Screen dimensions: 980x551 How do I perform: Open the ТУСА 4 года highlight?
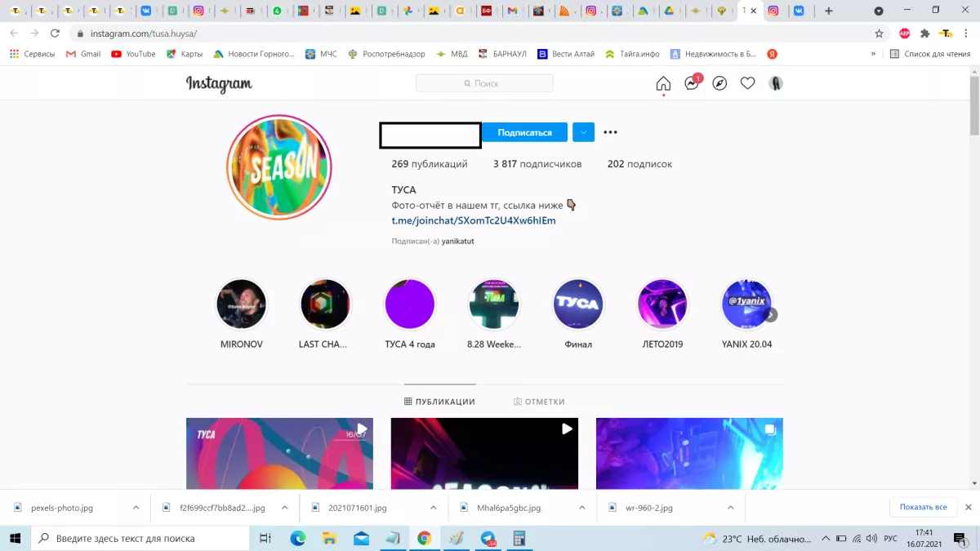(x=410, y=313)
